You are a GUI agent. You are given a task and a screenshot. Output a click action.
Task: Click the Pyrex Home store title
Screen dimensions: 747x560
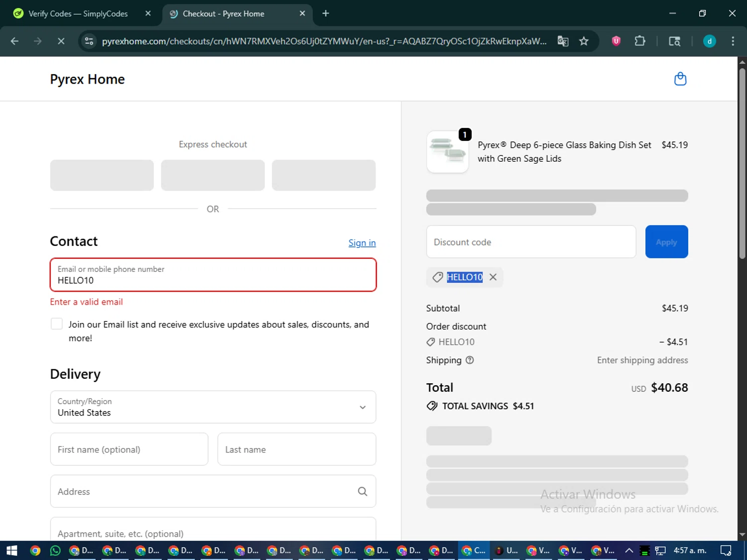87,79
